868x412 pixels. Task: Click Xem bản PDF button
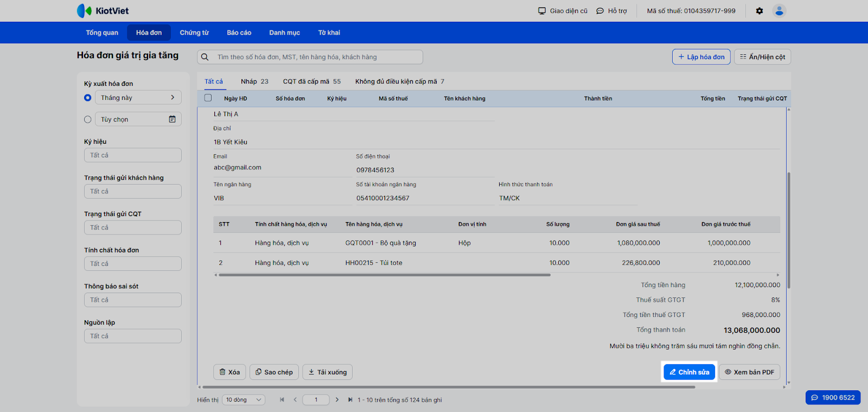(750, 372)
